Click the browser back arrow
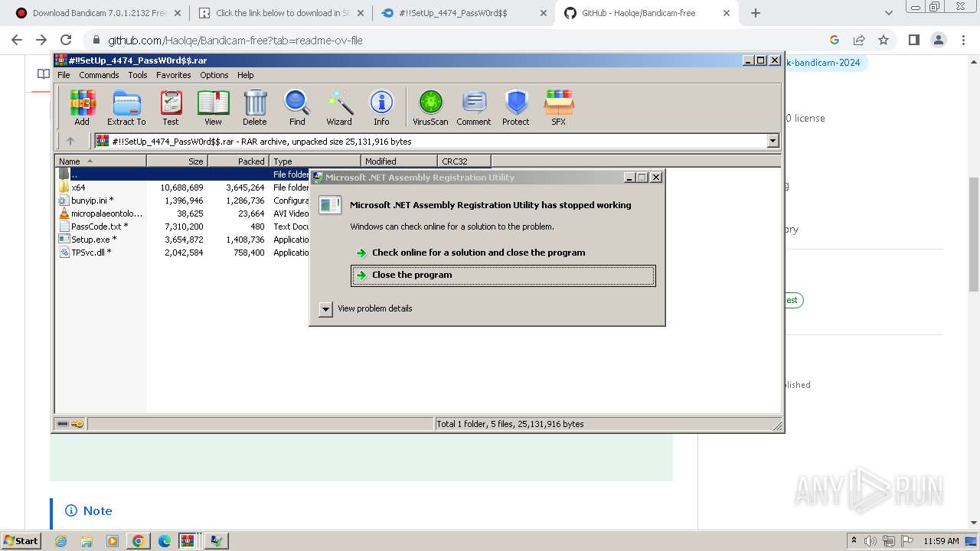This screenshot has height=551, width=980. point(17,40)
